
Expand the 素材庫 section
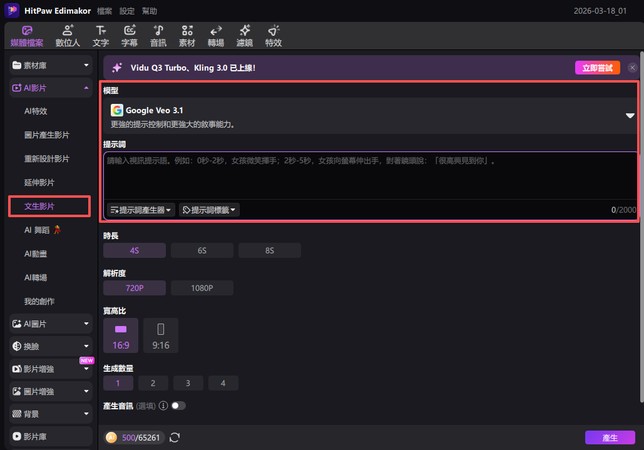click(x=51, y=65)
